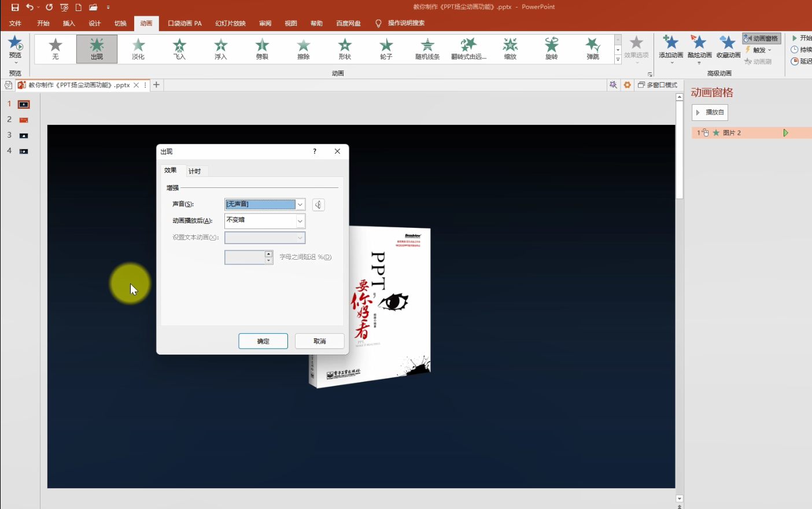Click the 操作说明搜索 search box
The width and height of the screenshot is (812, 509).
pos(406,23)
